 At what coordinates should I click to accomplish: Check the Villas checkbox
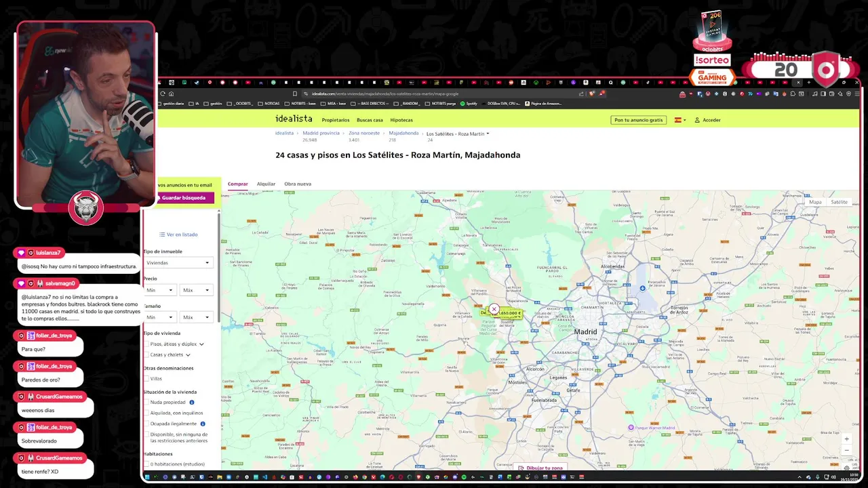click(146, 379)
